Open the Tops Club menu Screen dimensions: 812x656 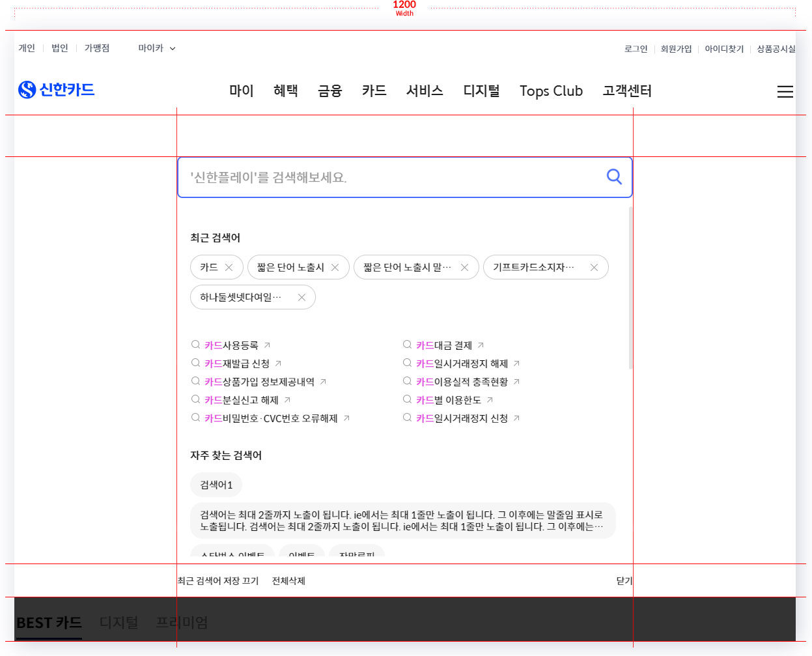point(551,91)
